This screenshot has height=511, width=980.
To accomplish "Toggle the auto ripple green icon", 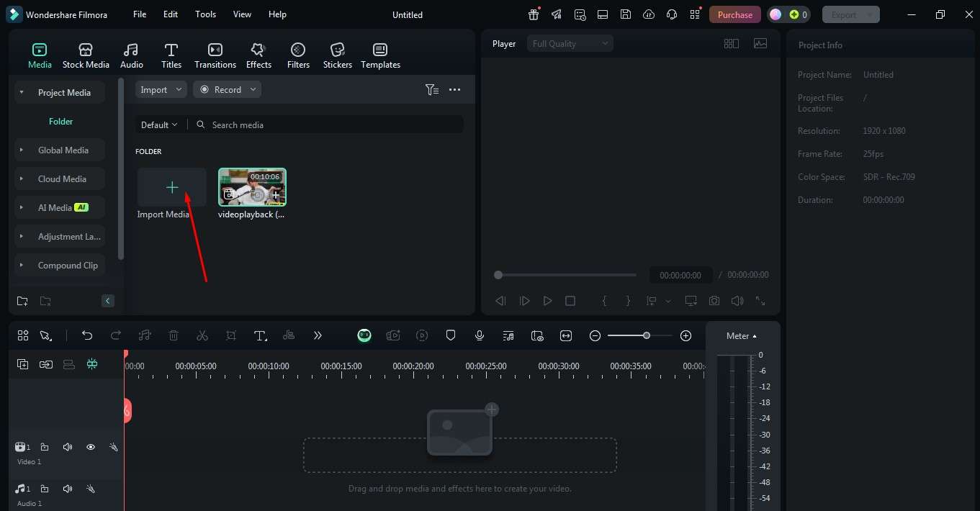I will [x=92, y=364].
